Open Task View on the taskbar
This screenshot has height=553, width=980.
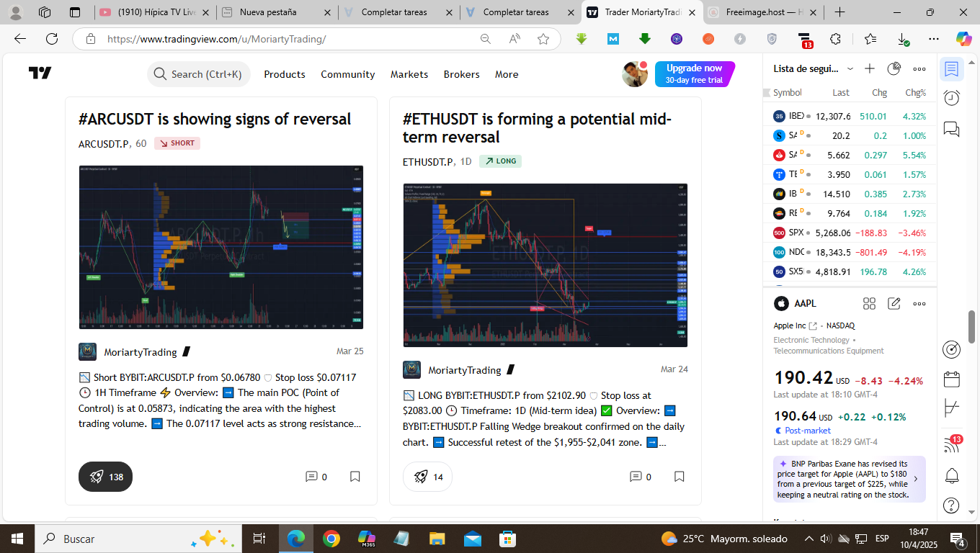pyautogui.click(x=259, y=538)
